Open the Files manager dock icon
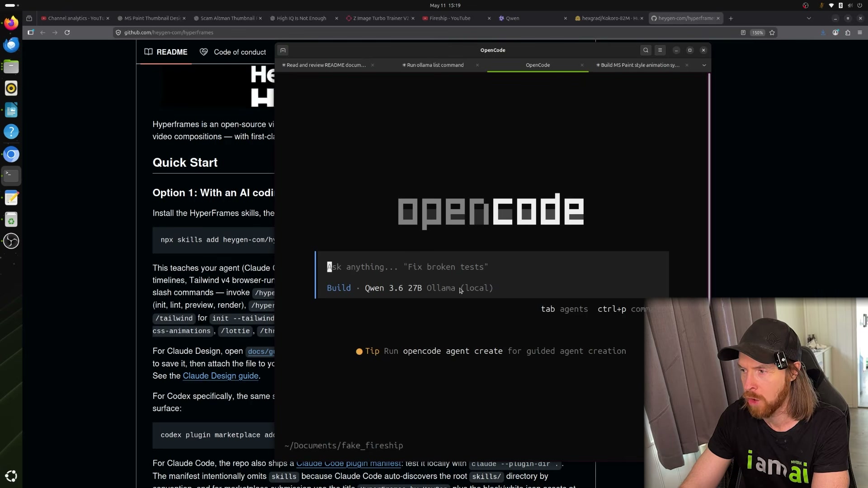Viewport: 868px width, 488px height. tap(11, 67)
